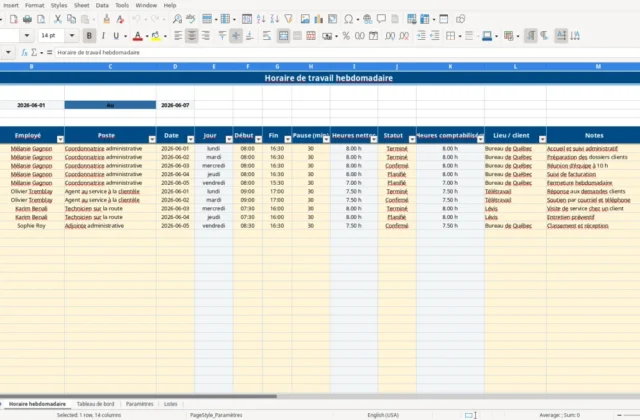Viewport: 640px width, 420px height.
Task: Click the Freeze Rows and Columns icon
Action: [x=425, y=19]
